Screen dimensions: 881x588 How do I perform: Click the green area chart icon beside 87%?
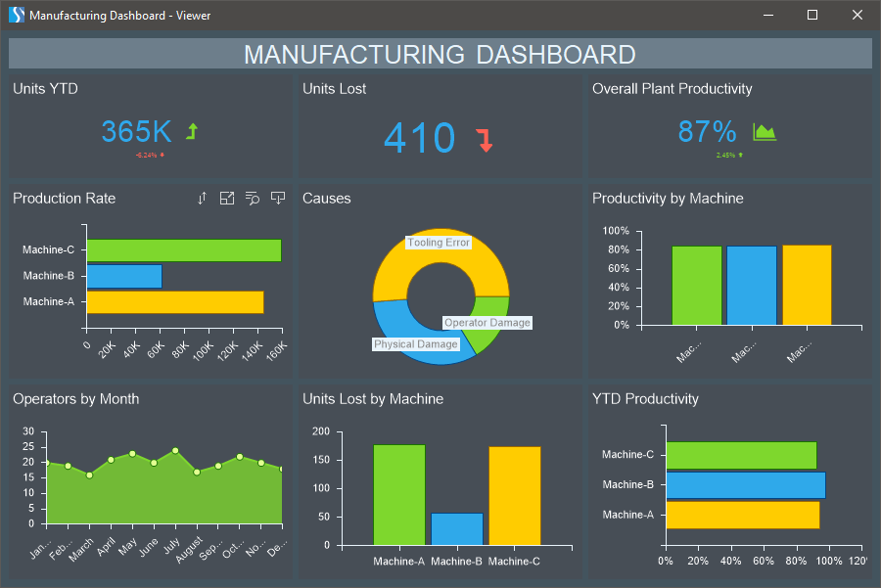click(764, 131)
